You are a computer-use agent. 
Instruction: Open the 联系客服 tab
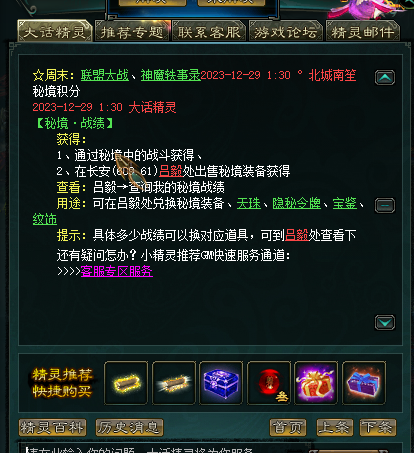pyautogui.click(x=209, y=32)
